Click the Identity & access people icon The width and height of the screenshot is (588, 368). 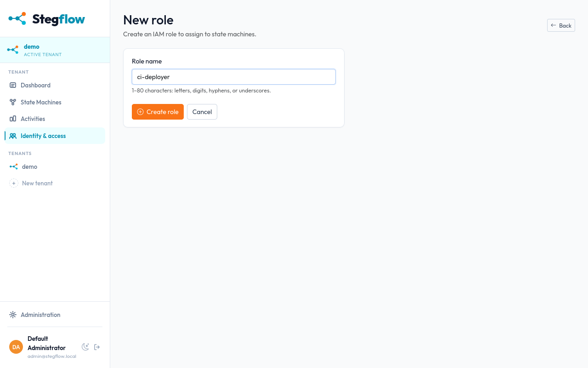click(x=13, y=136)
